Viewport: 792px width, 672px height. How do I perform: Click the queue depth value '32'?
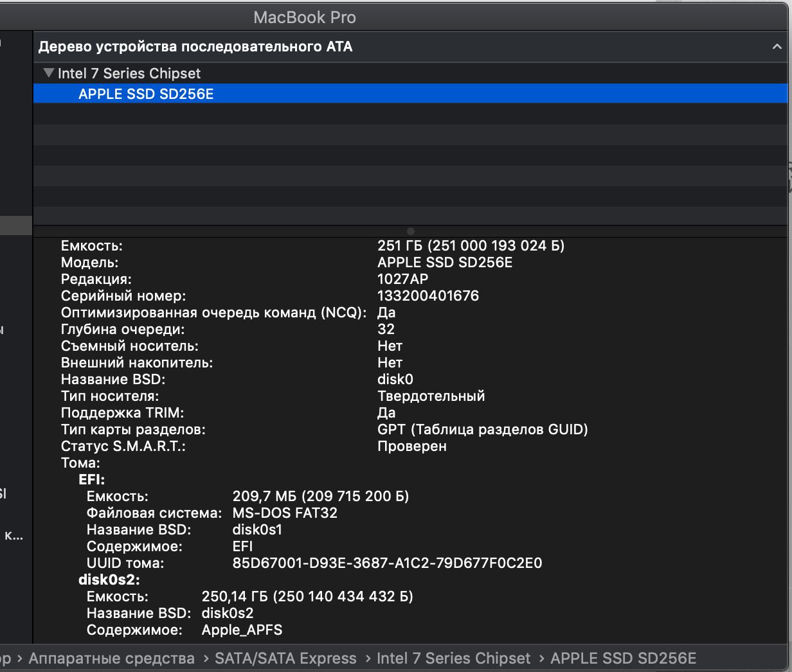(x=386, y=330)
